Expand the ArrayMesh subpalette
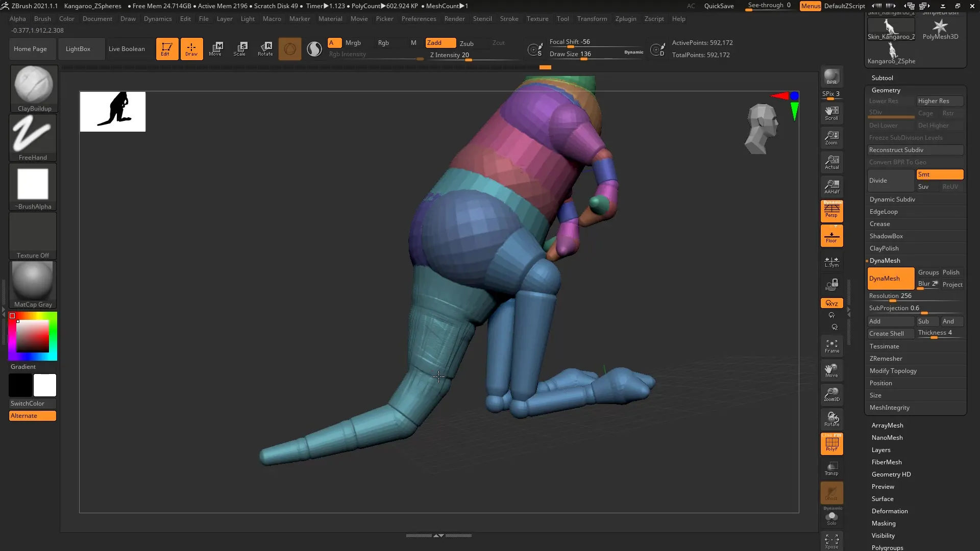This screenshot has height=551, width=980. pyautogui.click(x=887, y=425)
